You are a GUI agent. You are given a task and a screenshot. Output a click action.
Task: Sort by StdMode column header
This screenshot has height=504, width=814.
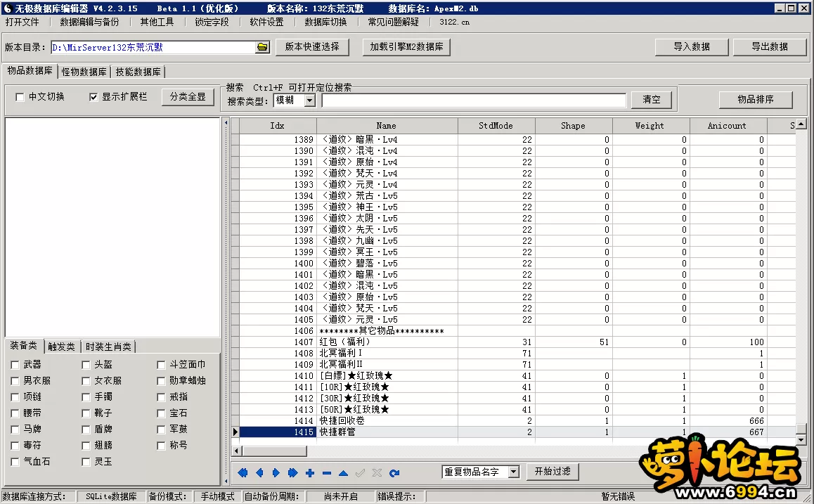click(x=496, y=126)
